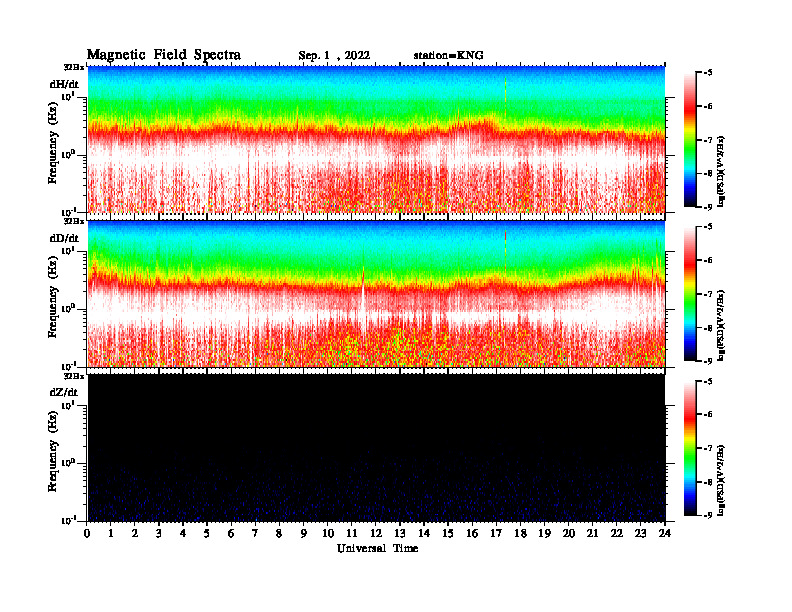The height and width of the screenshot is (612, 792).
Task: Select the date text "Sep. 1 , 2022"
Action: point(334,56)
